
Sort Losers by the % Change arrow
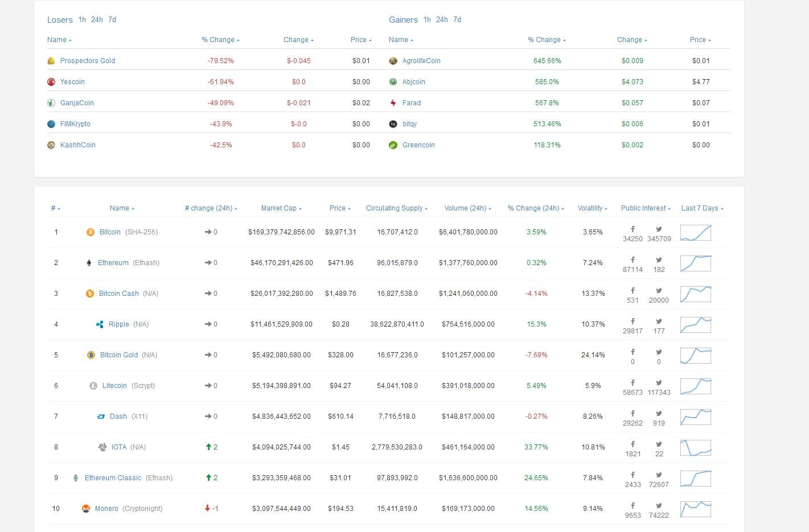(237, 39)
